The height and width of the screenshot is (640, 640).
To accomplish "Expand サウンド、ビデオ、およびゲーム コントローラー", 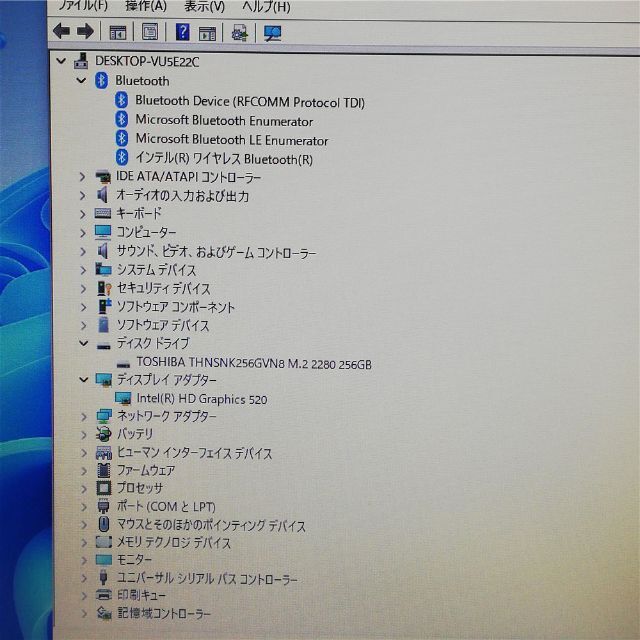I will 83,251.
